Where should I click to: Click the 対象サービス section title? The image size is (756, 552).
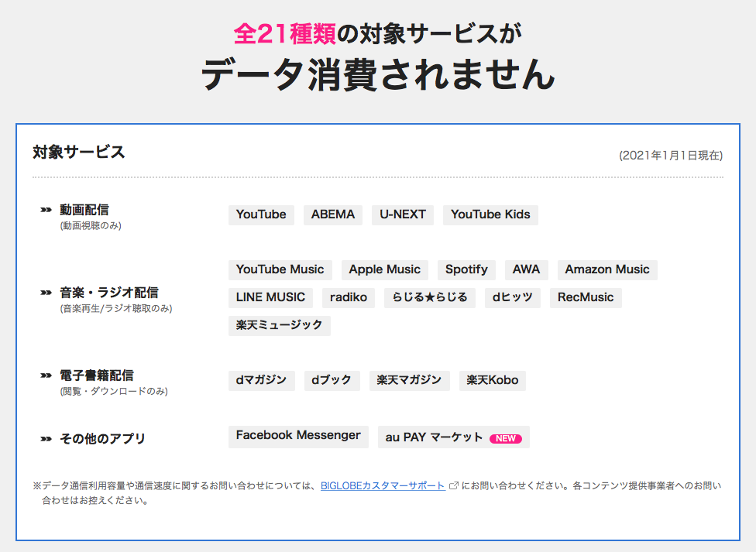point(78,152)
